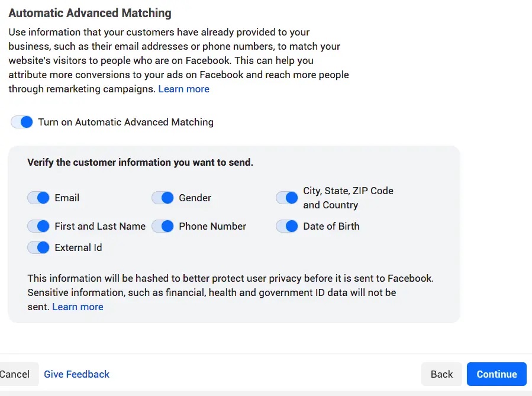This screenshot has height=396, width=532.
Task: Turn off the First and Last Name toggle
Action: point(38,226)
